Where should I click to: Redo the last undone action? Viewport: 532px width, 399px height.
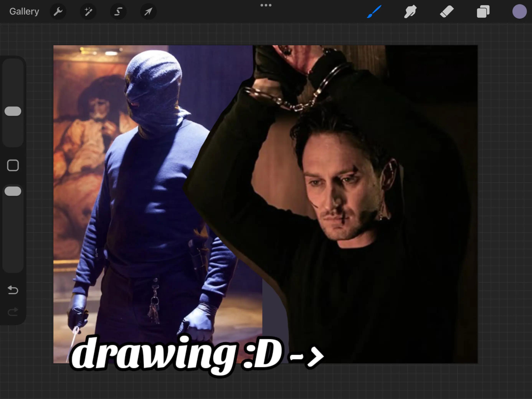(13, 312)
